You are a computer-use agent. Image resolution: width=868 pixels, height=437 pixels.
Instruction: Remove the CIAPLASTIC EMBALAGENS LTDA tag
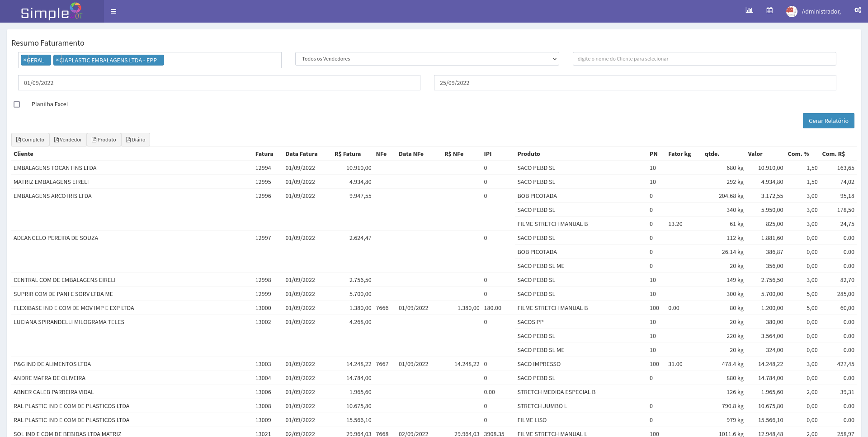(57, 60)
